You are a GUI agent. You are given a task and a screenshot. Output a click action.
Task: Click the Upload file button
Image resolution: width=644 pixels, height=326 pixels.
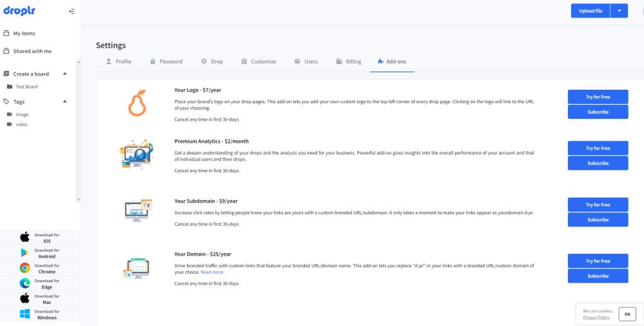(x=590, y=11)
